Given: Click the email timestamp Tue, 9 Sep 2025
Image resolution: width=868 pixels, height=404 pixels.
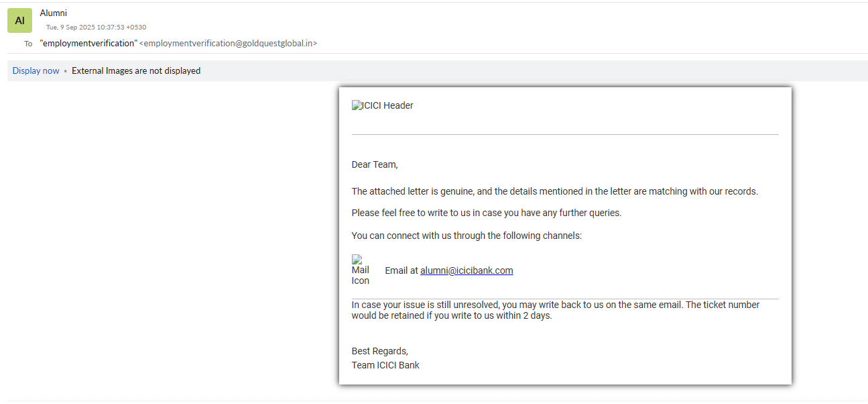Looking at the screenshot, I should pyautogui.click(x=96, y=28).
